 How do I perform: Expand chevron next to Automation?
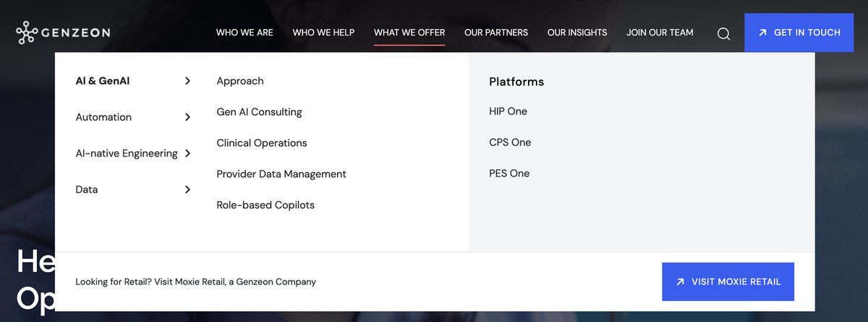click(x=187, y=117)
